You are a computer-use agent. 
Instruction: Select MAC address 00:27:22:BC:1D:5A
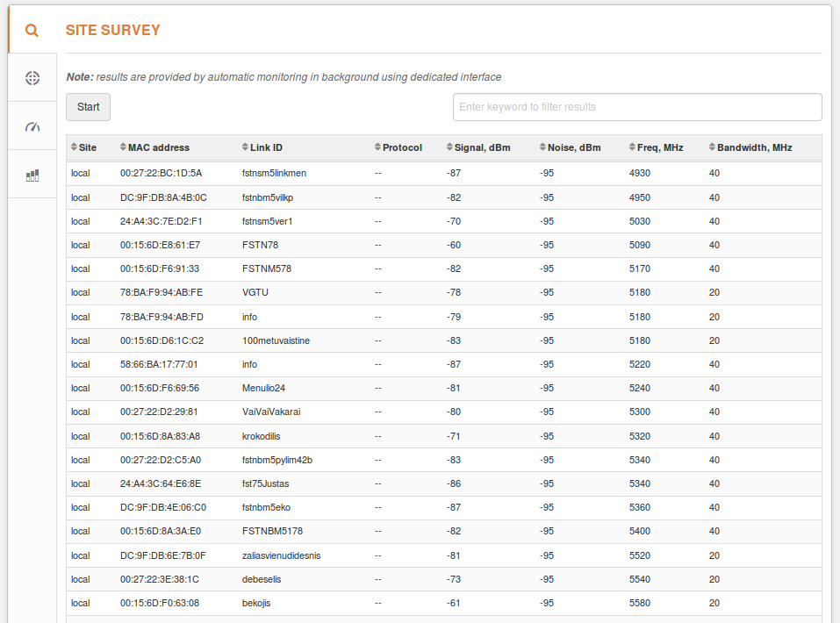point(162,173)
